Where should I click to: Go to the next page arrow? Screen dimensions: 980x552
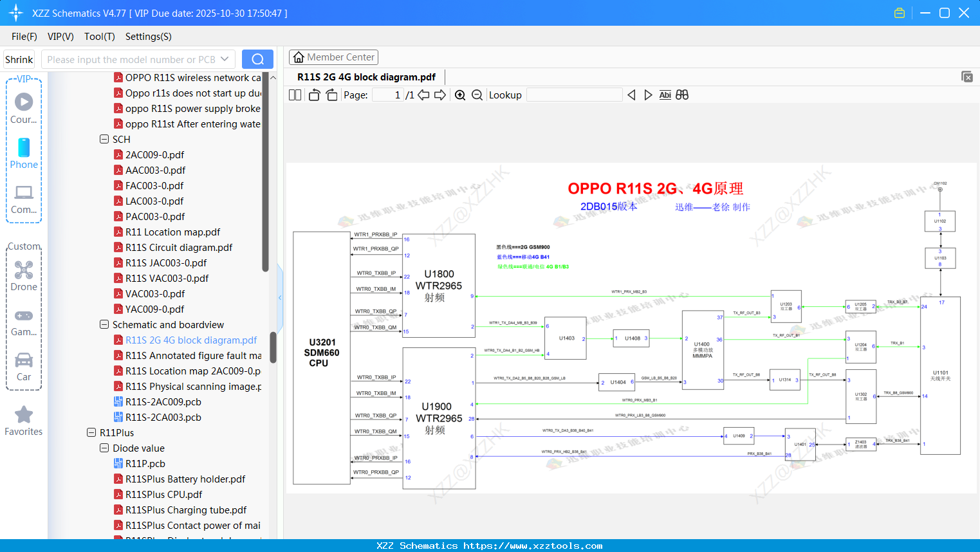pyautogui.click(x=440, y=95)
